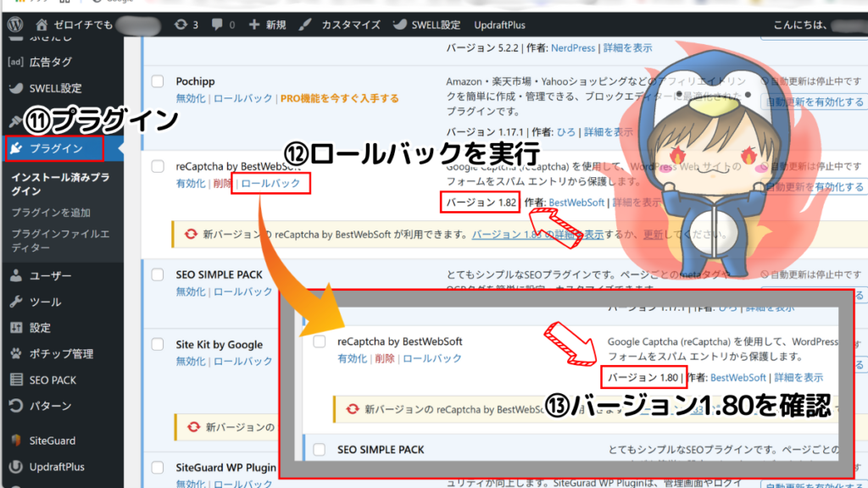Open インストール済みプラグイン submenu item
The image size is (868, 488).
60,184
